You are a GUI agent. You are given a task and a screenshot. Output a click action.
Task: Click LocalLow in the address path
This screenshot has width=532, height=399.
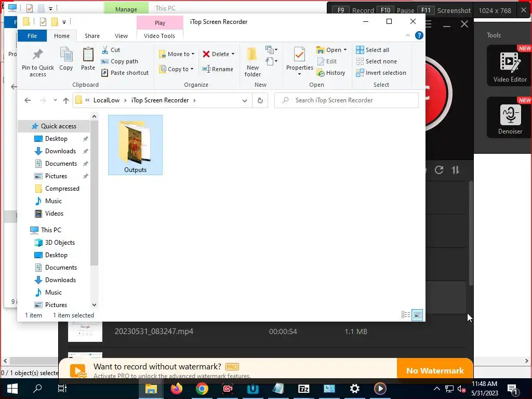click(x=106, y=100)
